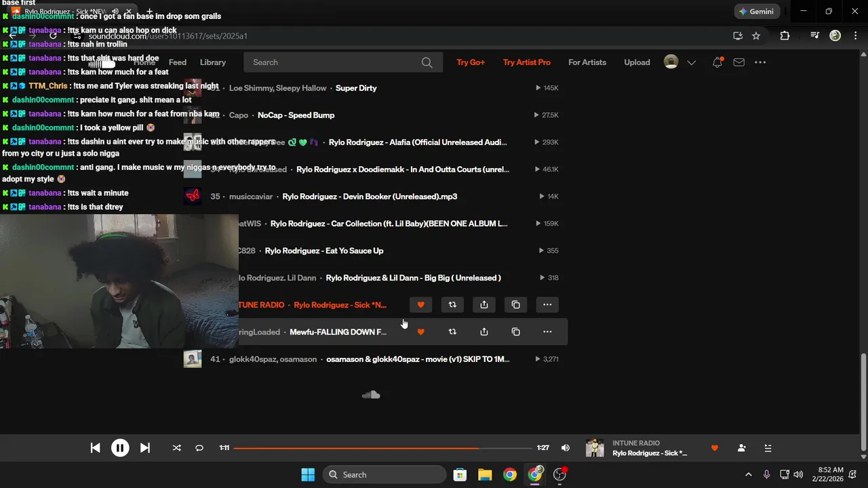Screen dimensions: 868x488
Task: Open musiccaviar artist link
Action: [251, 197]
